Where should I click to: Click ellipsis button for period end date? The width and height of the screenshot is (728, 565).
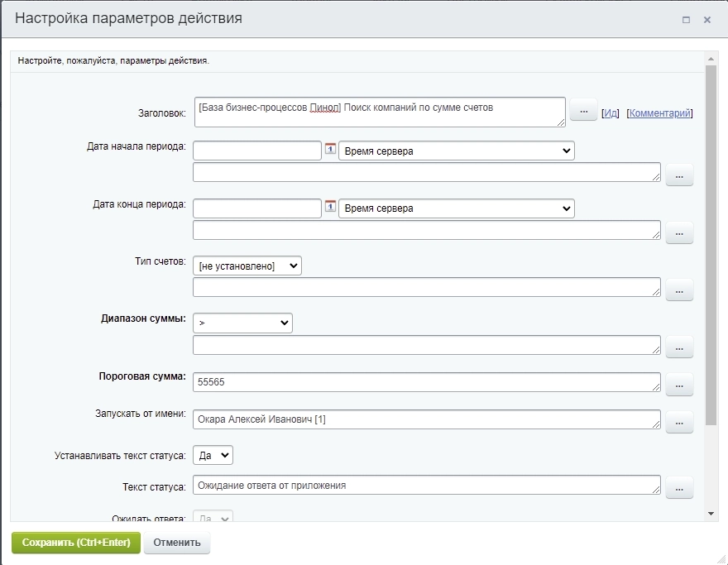[x=678, y=233]
